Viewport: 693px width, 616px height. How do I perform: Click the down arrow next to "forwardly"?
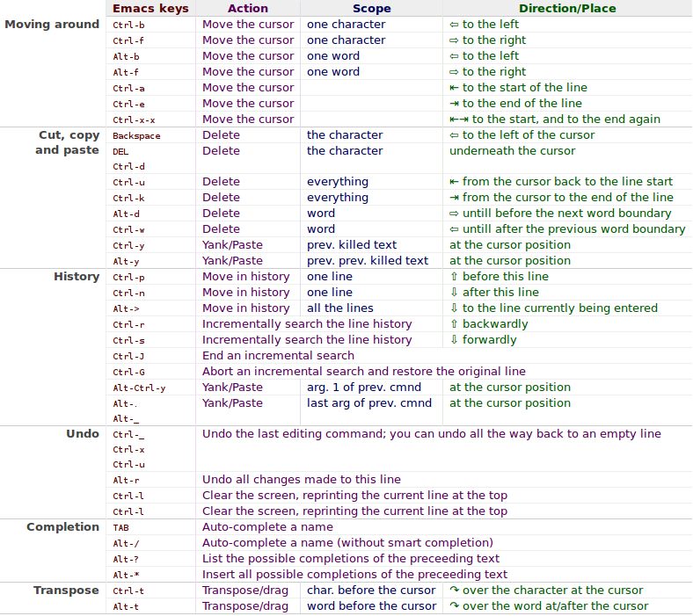[454, 340]
